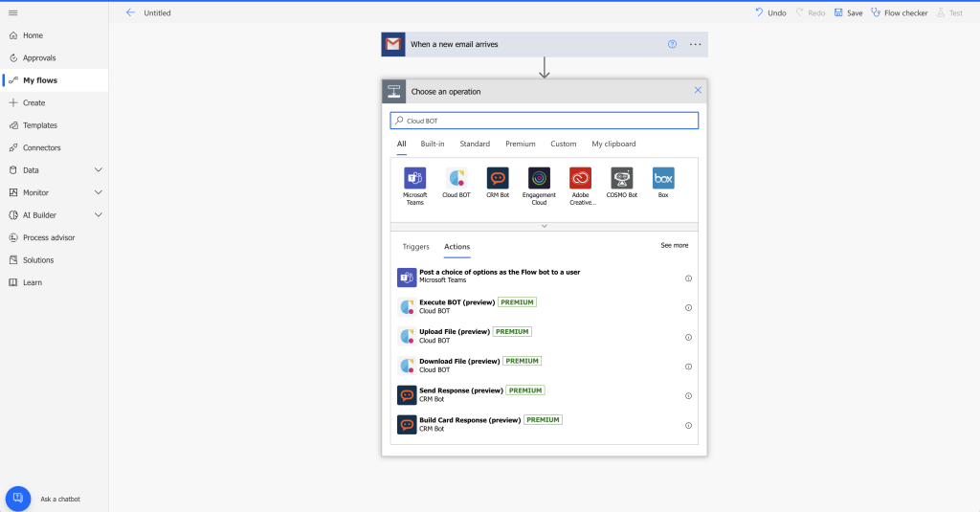980x512 pixels.
Task: Click the Gmail trigger icon
Action: click(x=393, y=44)
